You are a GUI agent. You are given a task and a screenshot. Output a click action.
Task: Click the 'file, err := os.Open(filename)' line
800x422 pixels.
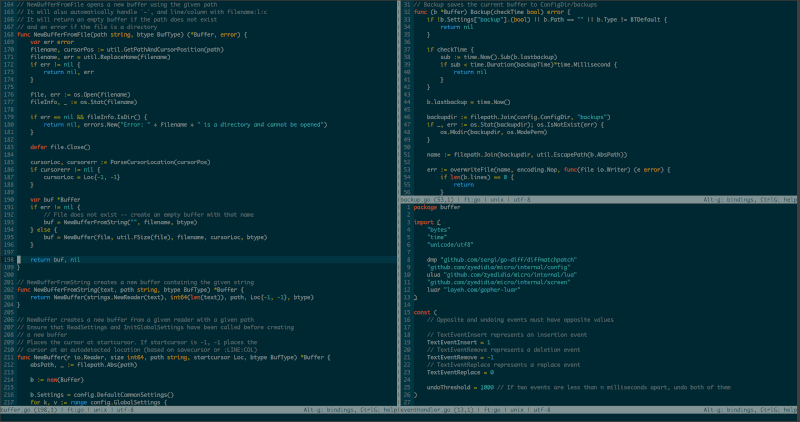point(80,94)
